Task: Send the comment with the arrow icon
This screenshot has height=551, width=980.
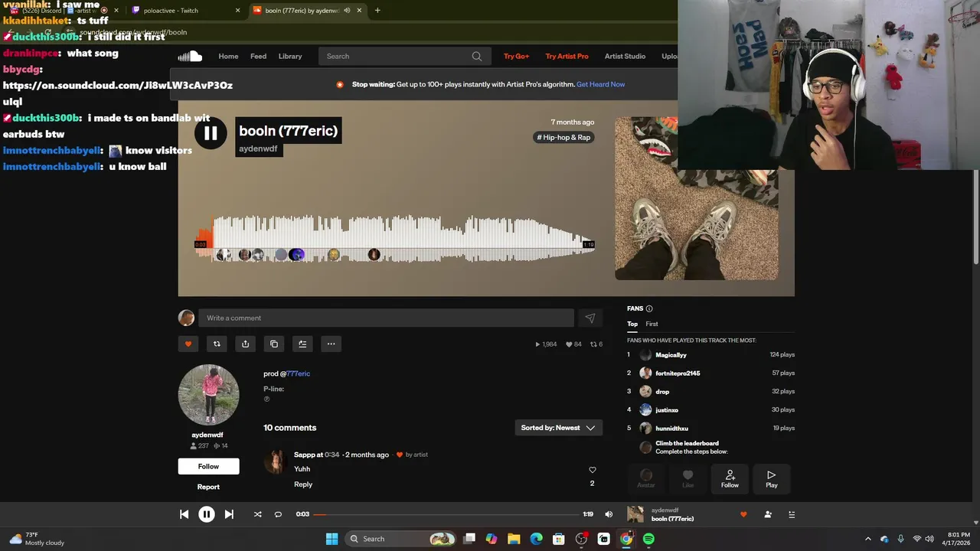Action: (590, 318)
